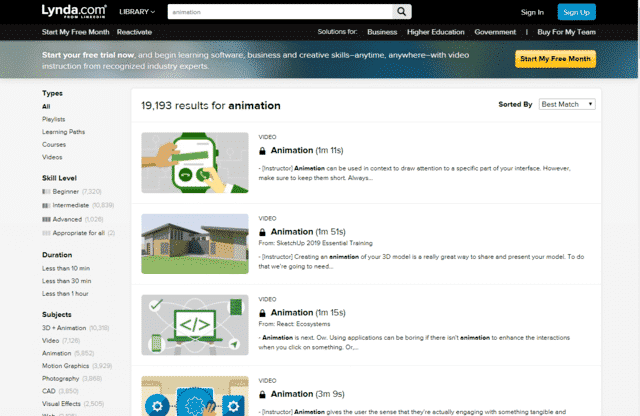Click the Sign In link
Viewport: 640px width, 416px height.
(x=532, y=12)
